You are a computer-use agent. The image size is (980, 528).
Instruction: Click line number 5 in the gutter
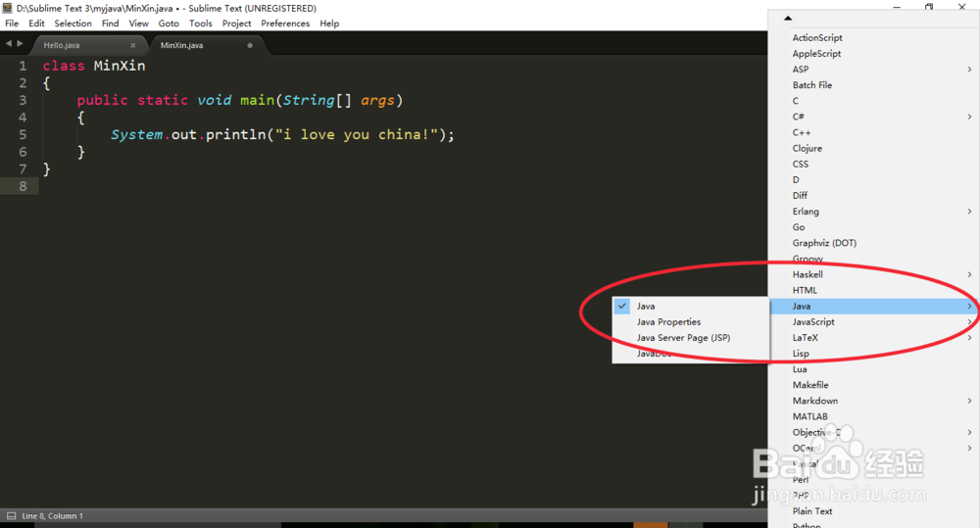[x=23, y=134]
